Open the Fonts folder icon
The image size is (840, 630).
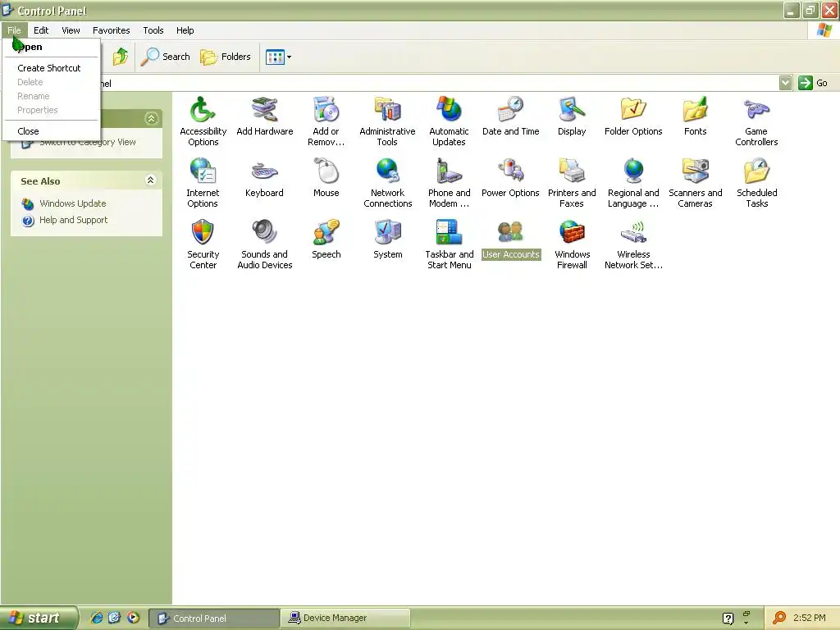click(x=695, y=110)
